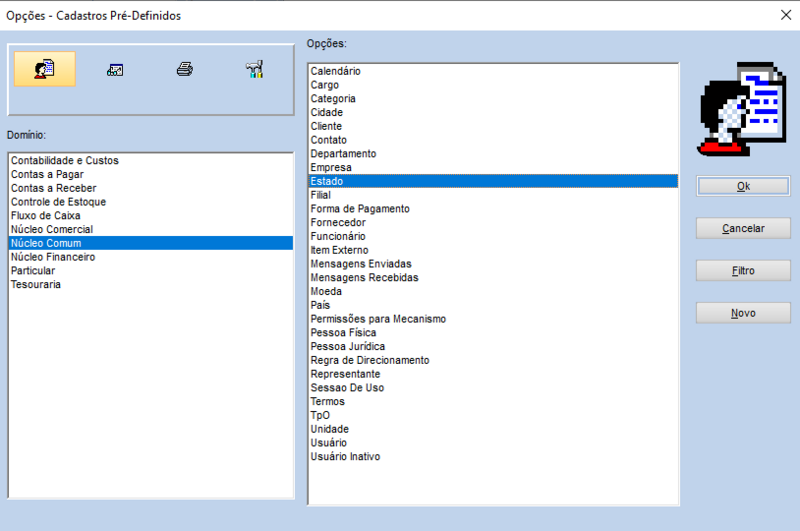Select Mensagens Recebidas entry
800x531 pixels.
click(364, 277)
